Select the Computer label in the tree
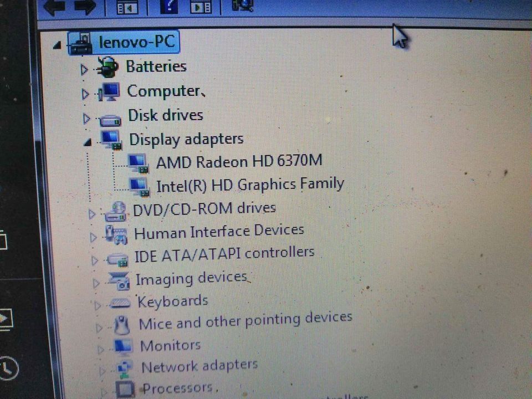The height and width of the screenshot is (399, 532). click(163, 91)
